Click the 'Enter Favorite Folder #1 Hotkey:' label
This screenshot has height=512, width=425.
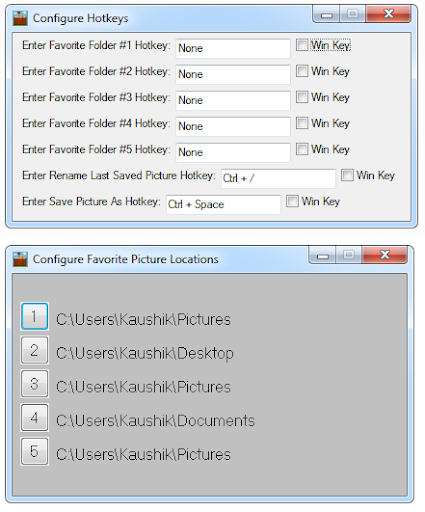pyautogui.click(x=96, y=45)
